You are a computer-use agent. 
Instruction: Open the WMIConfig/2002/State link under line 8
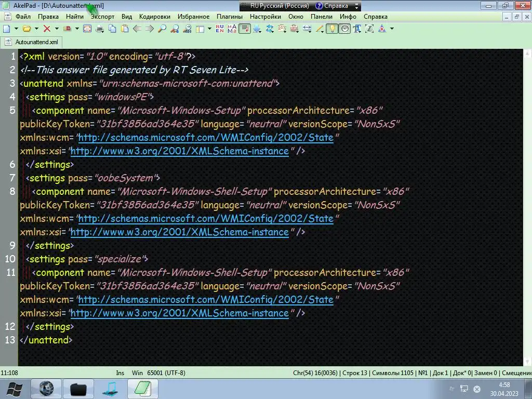pos(206,219)
